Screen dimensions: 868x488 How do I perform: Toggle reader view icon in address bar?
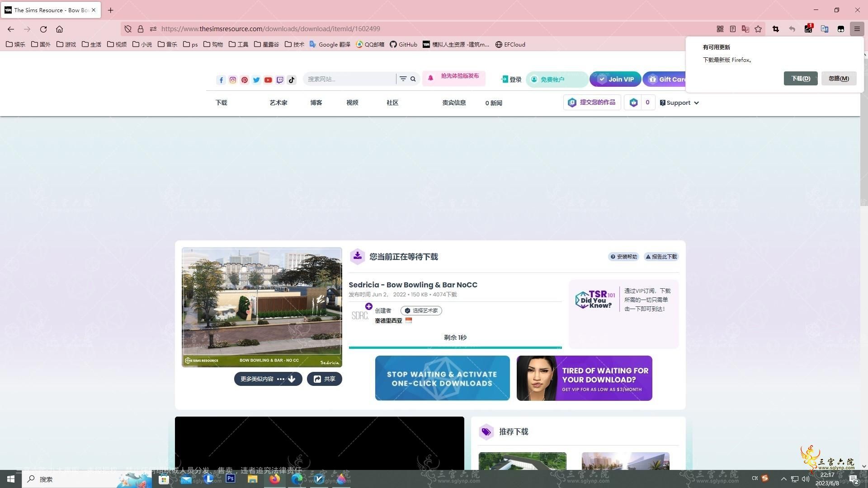pos(733,29)
